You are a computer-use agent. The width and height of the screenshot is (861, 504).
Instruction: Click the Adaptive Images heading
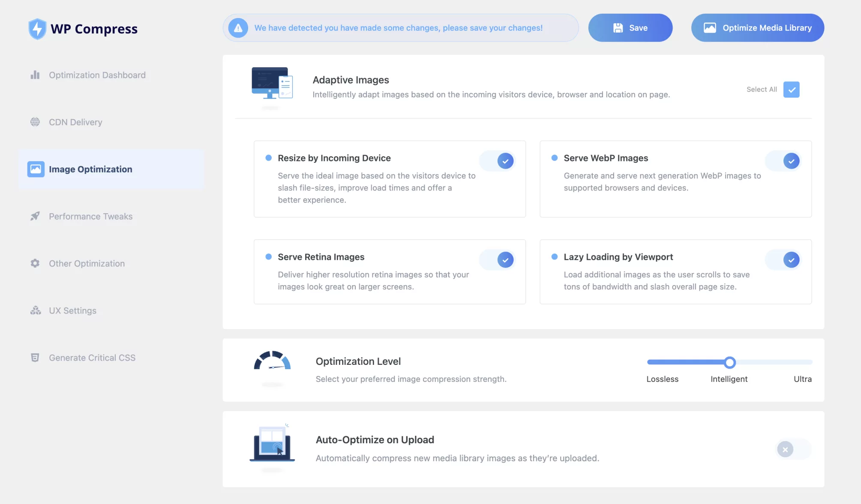pyautogui.click(x=351, y=80)
